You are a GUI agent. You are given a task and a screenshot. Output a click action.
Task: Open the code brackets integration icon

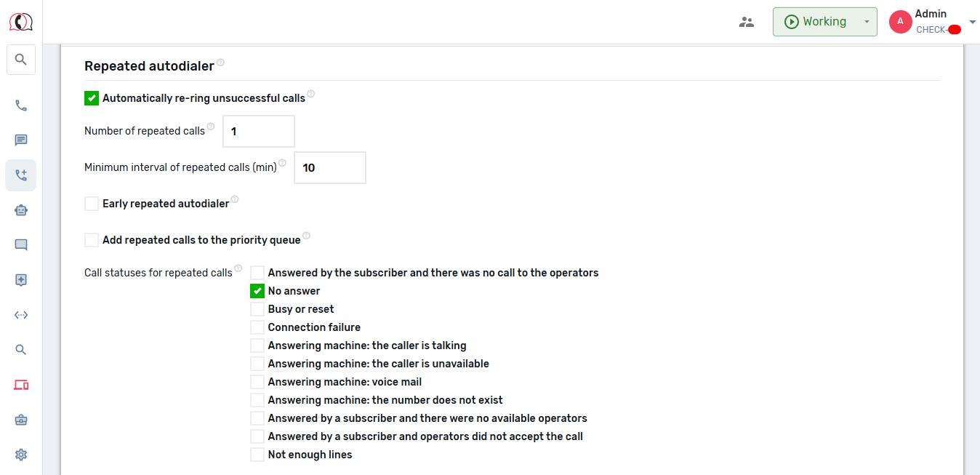[21, 315]
